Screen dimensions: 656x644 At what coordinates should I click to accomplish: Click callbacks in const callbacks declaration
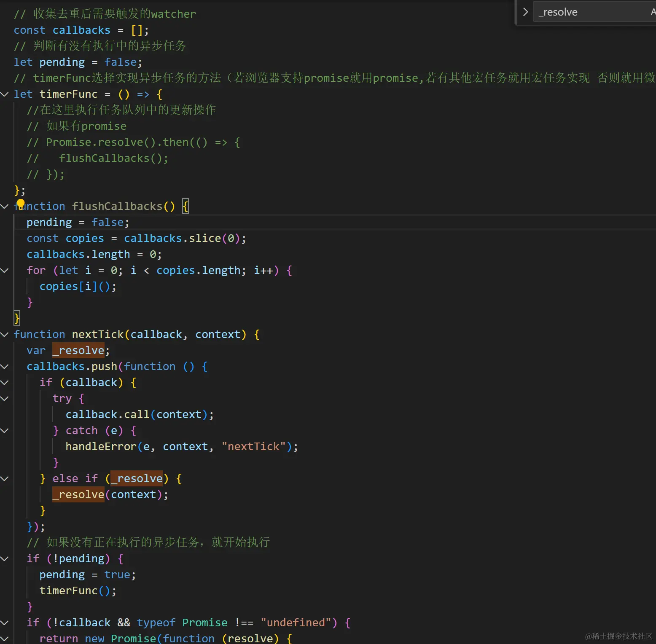(x=81, y=30)
